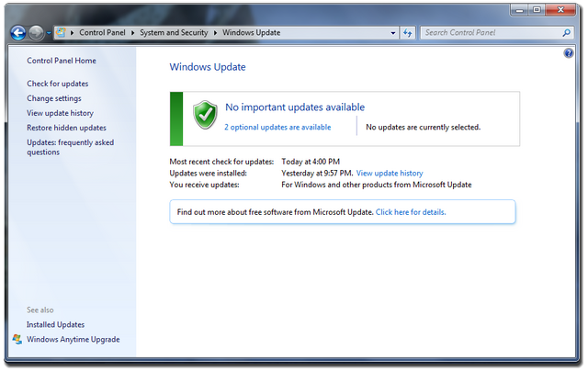
Task: Click View update history next to Yesterday
Action: click(x=390, y=174)
